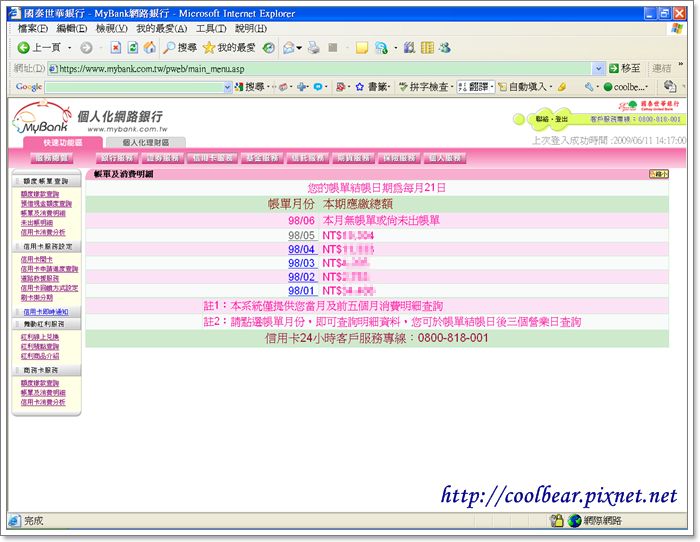The image size is (700, 542).
Task: Click the Refresh page icon
Action: [133, 47]
